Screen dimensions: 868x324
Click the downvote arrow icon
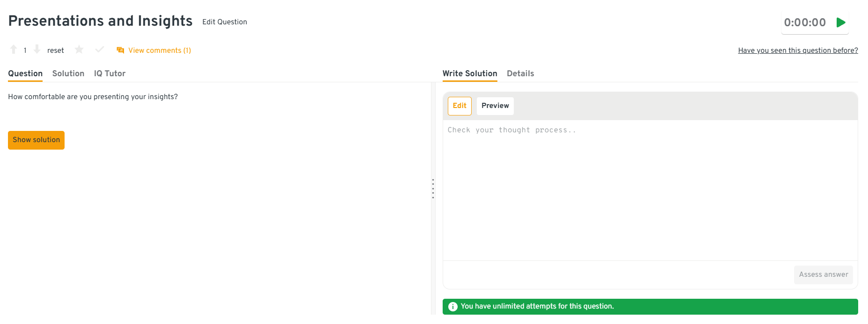pyautogui.click(x=37, y=50)
